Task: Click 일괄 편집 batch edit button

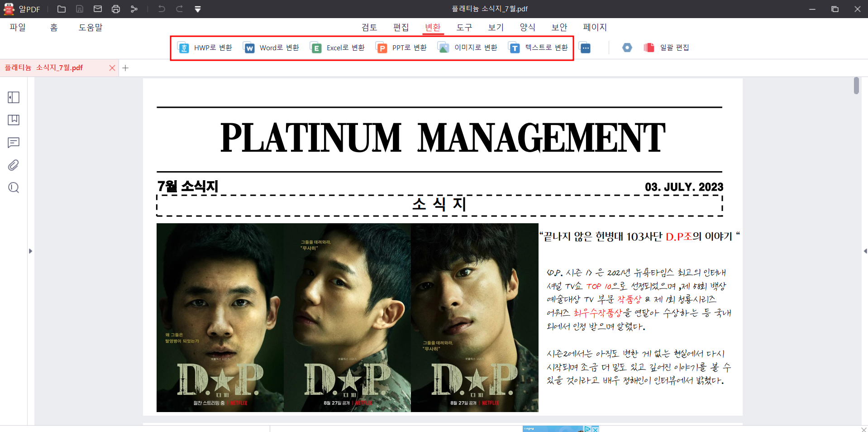Action: click(667, 48)
